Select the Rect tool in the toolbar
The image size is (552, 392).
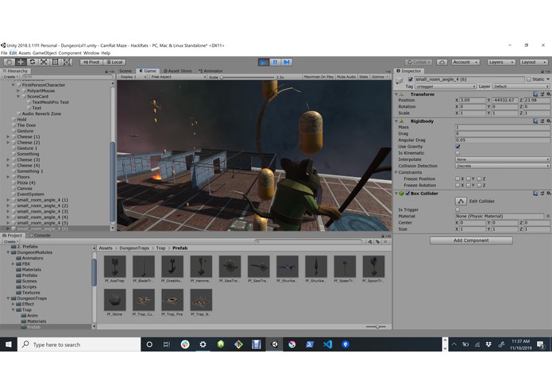tap(56, 62)
